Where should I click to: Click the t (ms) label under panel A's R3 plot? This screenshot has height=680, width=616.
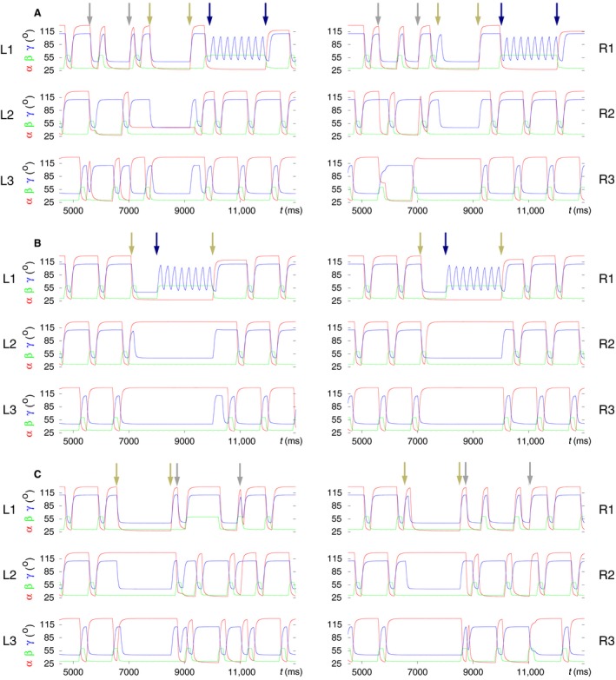click(x=580, y=211)
